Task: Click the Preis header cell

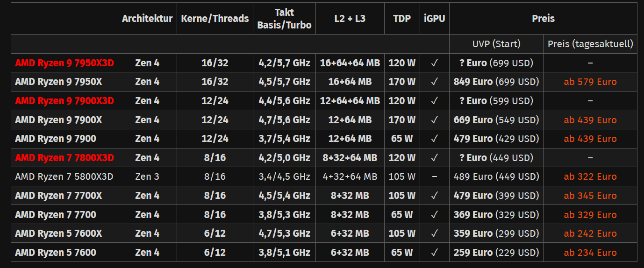Action: (543, 19)
